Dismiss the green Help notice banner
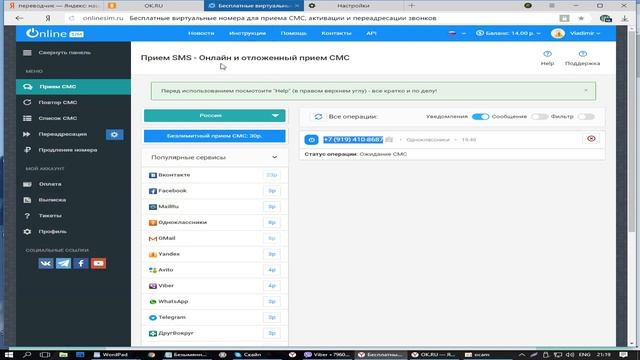 pos(586,90)
